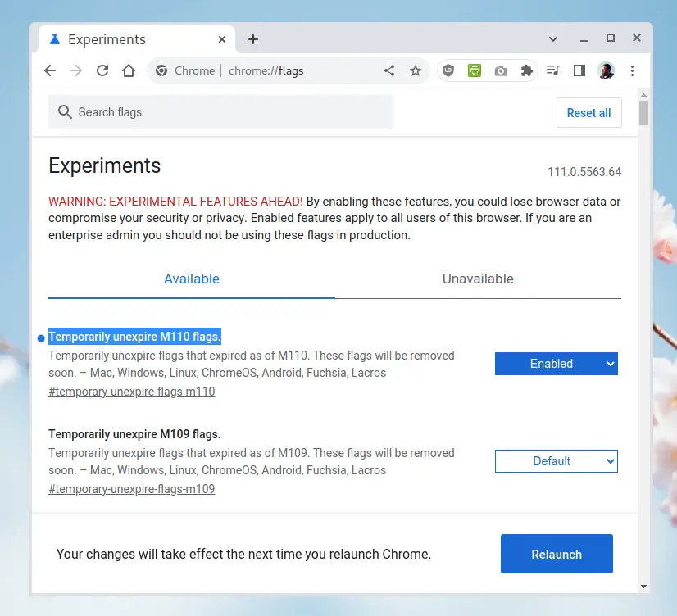Bookmark this tab with star icon
This screenshot has height=616, width=677.
416,70
